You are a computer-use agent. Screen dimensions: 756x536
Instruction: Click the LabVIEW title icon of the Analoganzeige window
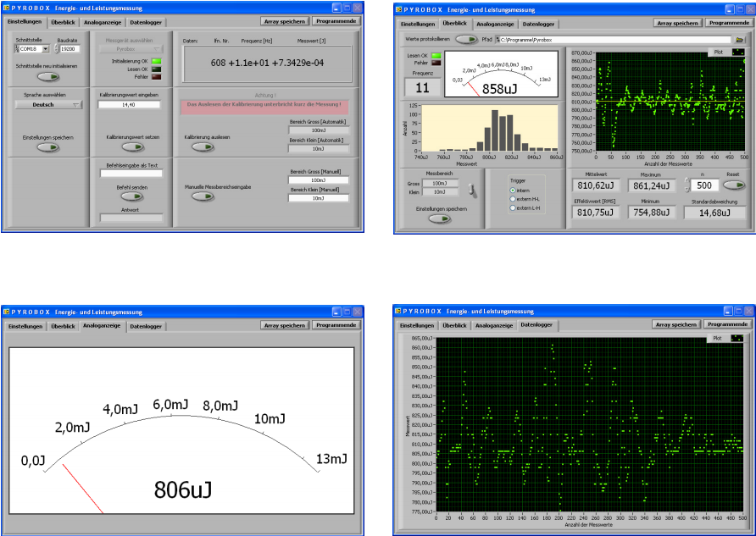(x=6, y=312)
